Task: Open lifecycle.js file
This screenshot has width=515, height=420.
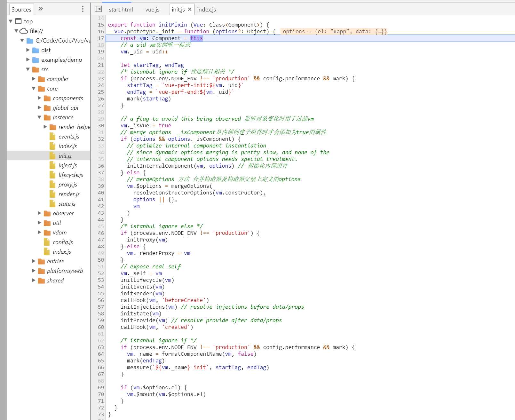Action: point(71,175)
